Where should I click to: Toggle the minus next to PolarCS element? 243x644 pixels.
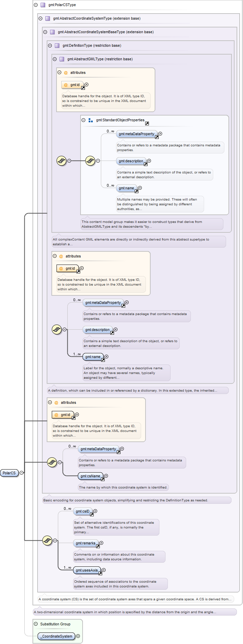tap(21, 473)
